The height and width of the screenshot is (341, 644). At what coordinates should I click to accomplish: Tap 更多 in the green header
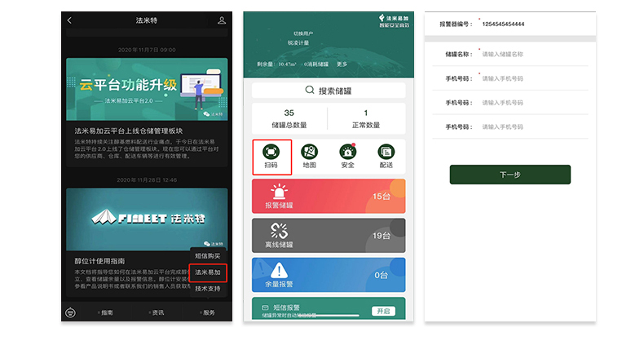pyautogui.click(x=342, y=64)
